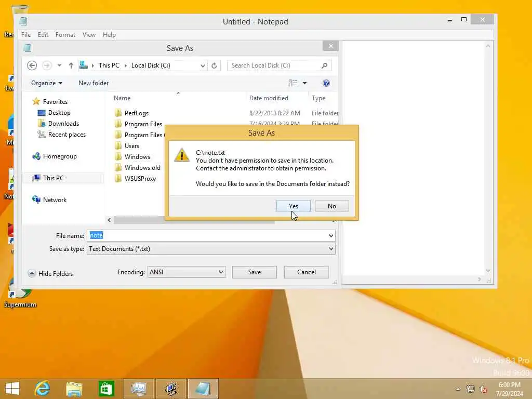The image size is (532, 399).
Task: Sort by the Type column header
Action: tap(318, 98)
